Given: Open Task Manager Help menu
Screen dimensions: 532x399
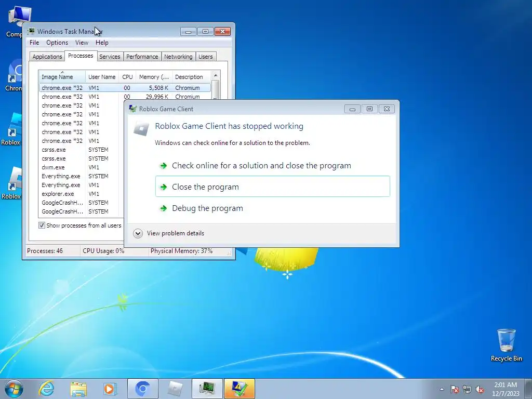Looking at the screenshot, I should tap(102, 43).
